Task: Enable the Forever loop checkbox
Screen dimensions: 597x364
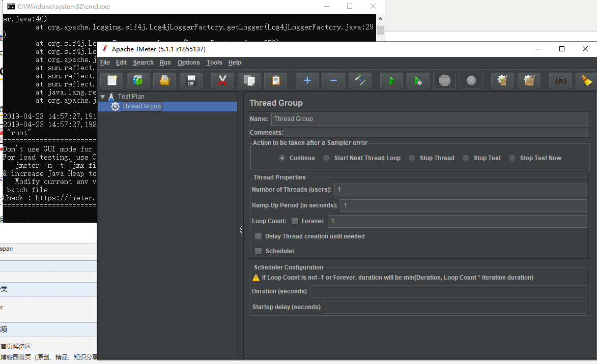Action: pyautogui.click(x=295, y=221)
